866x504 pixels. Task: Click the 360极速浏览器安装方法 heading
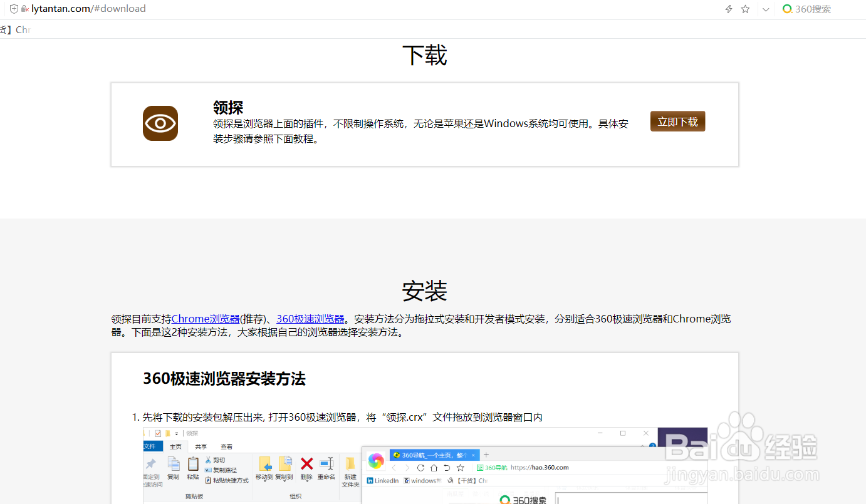click(x=224, y=379)
